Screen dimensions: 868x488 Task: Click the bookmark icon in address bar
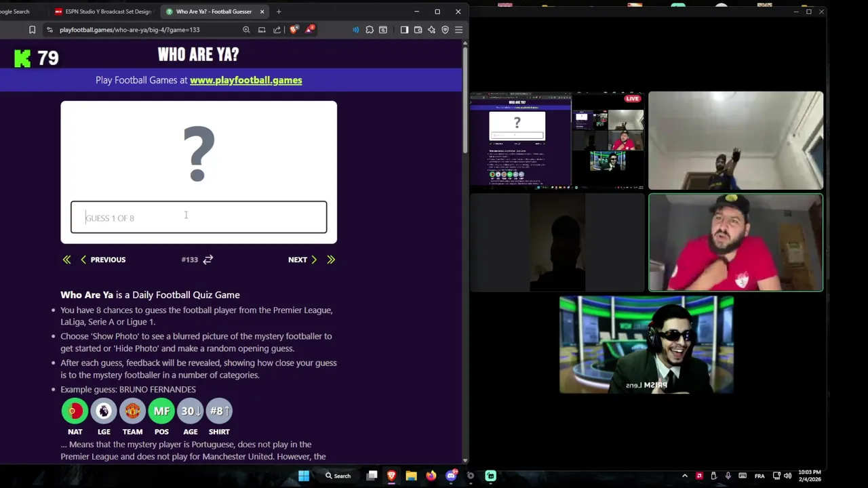pyautogui.click(x=32, y=30)
